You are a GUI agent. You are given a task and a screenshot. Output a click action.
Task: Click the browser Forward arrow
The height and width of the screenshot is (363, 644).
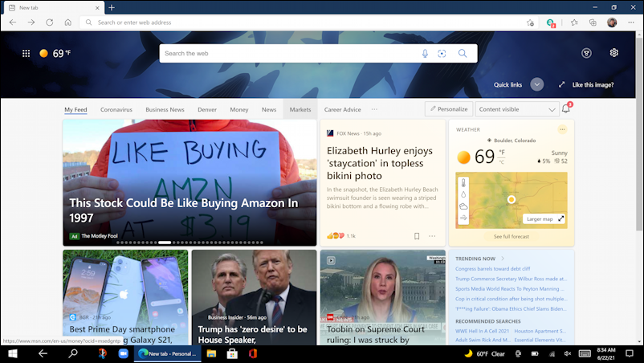[x=31, y=22]
